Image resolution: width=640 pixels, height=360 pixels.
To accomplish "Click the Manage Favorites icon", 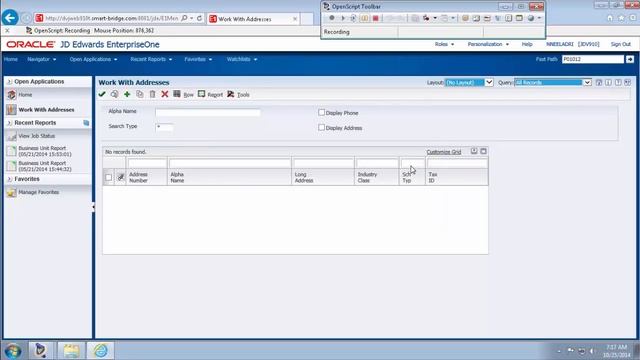I will (11, 192).
